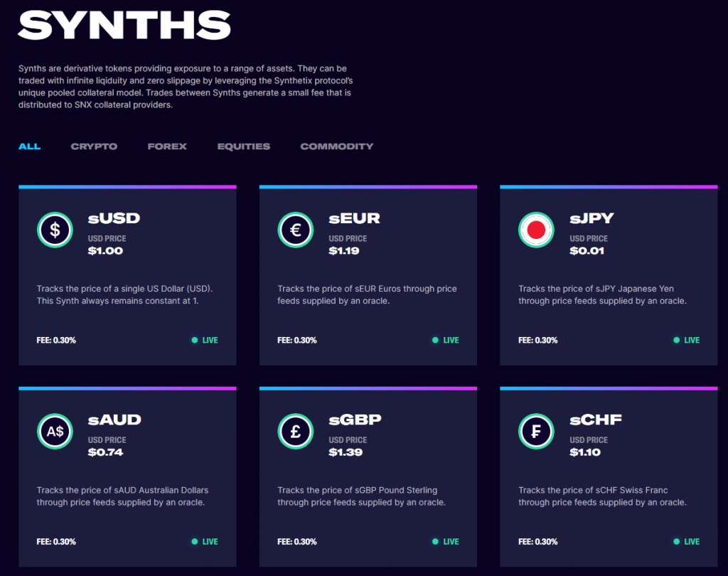The height and width of the screenshot is (576, 728).
Task: Open the sEUR synth title
Action: pyautogui.click(x=354, y=218)
